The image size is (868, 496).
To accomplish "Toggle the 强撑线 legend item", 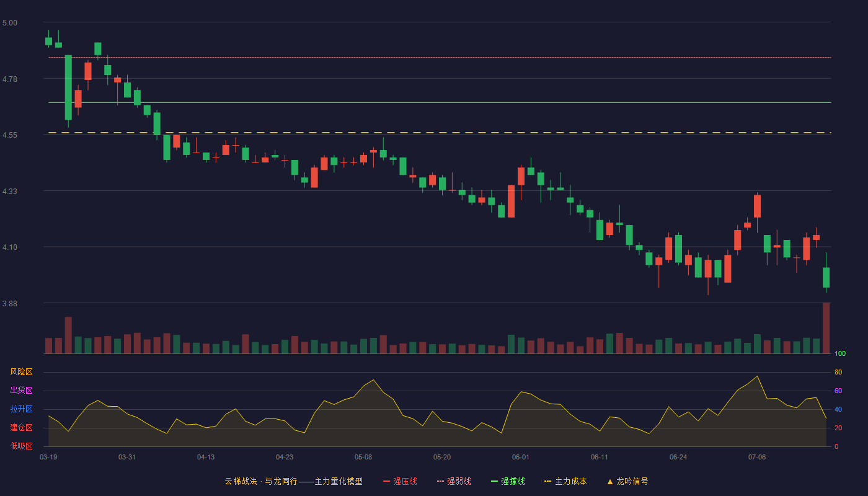I will (x=508, y=481).
